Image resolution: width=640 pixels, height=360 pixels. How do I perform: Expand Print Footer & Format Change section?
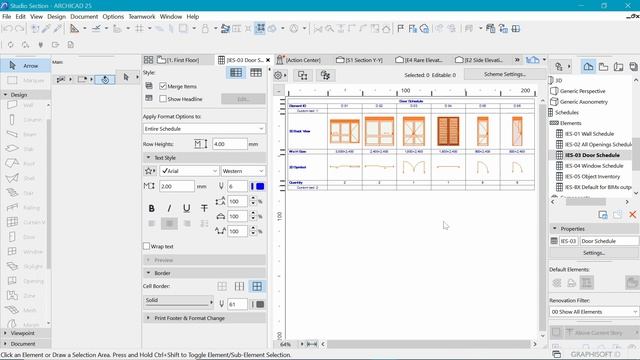[x=204, y=318]
